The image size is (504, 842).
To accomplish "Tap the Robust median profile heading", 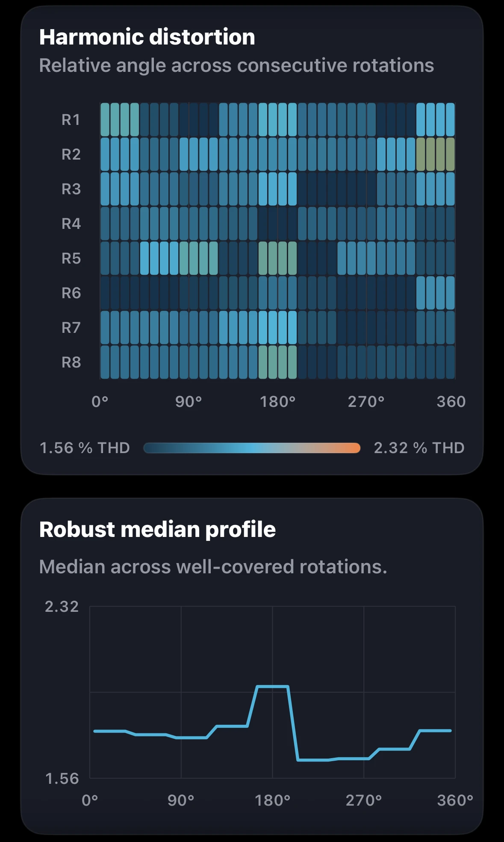I will pos(157,530).
